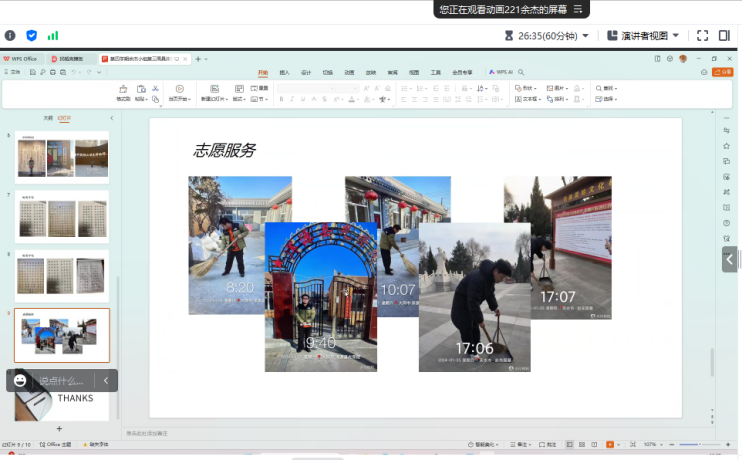The width and height of the screenshot is (742, 460).
Task: Check the network signal bars icon
Action: [x=53, y=35]
